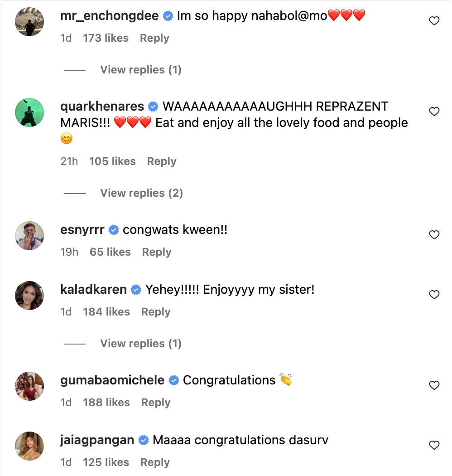Show the reply under kaladkaren's comment

(x=140, y=344)
